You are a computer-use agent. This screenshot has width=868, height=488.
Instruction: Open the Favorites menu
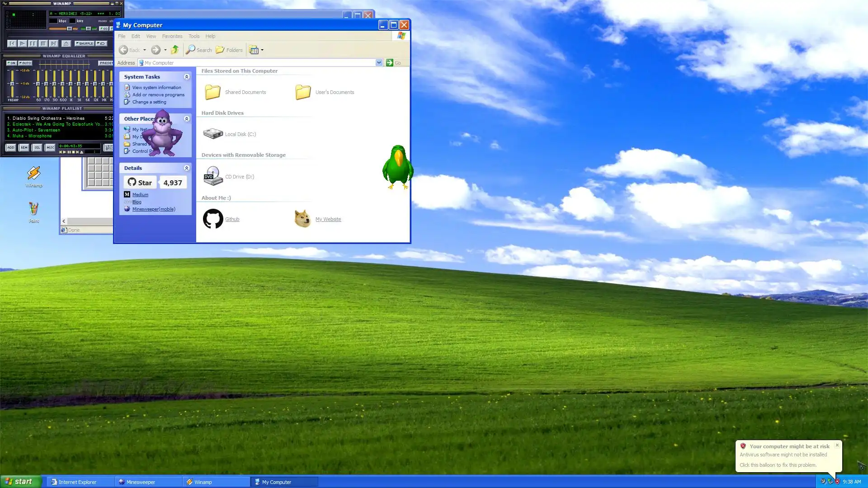click(x=172, y=36)
